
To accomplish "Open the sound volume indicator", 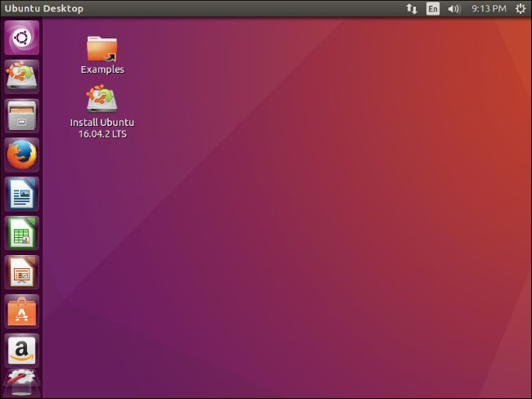I will (453, 8).
